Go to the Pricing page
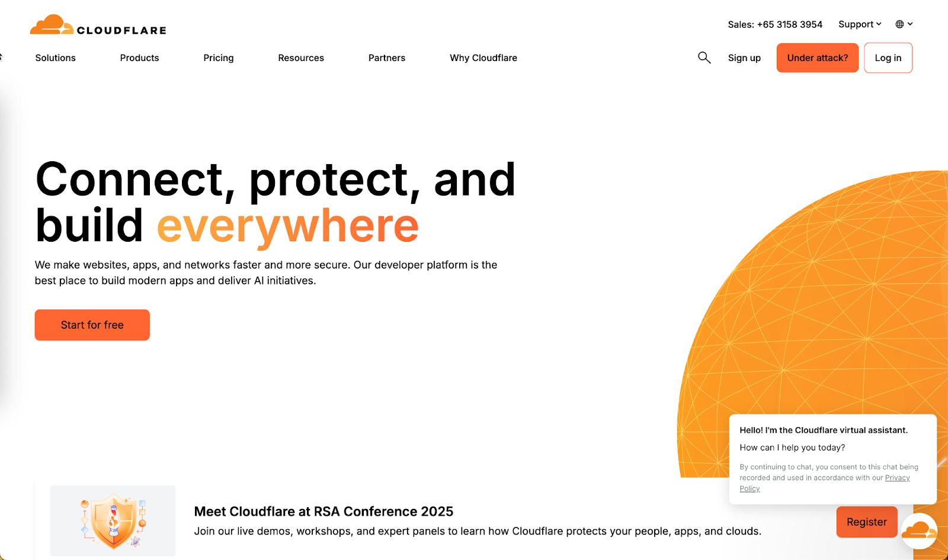 click(x=219, y=58)
